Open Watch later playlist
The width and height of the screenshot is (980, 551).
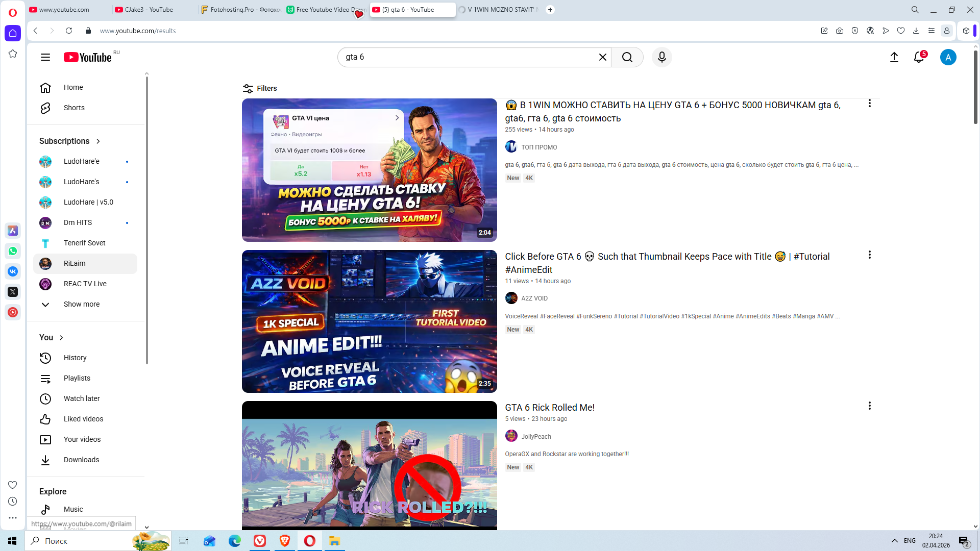coord(82,398)
